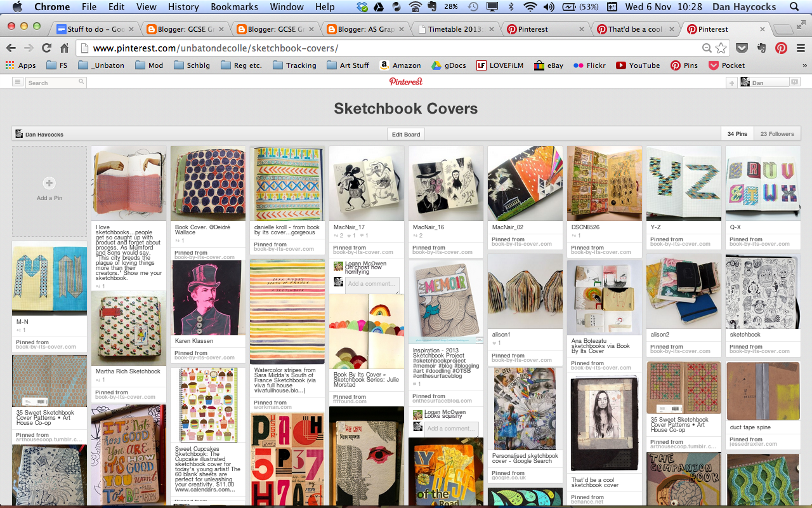
Task: Open the LOVEFiLM bookmark
Action: (500, 65)
